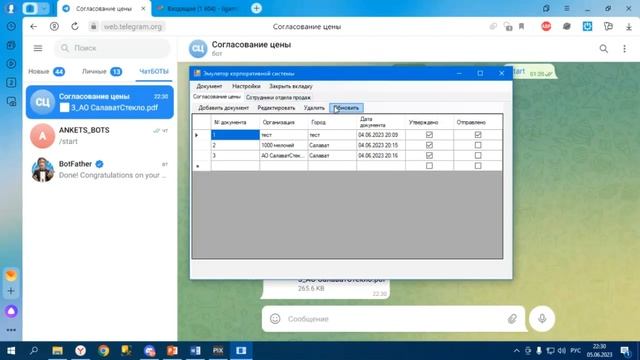The width and height of the screenshot is (640, 360).
Task: Toggle Отправлено checkbox for АО СалаватСтекло row
Action: pos(478,156)
